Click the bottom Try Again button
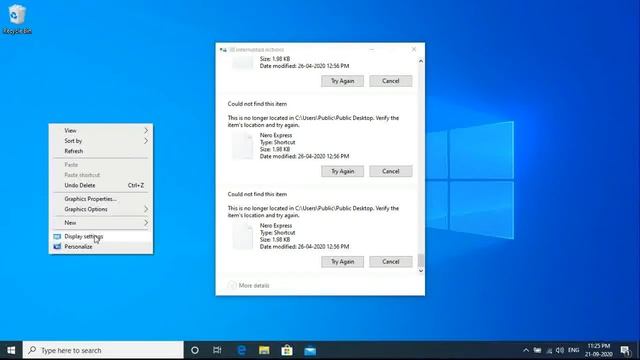Screen dimensions: 640x360 tap(342, 262)
